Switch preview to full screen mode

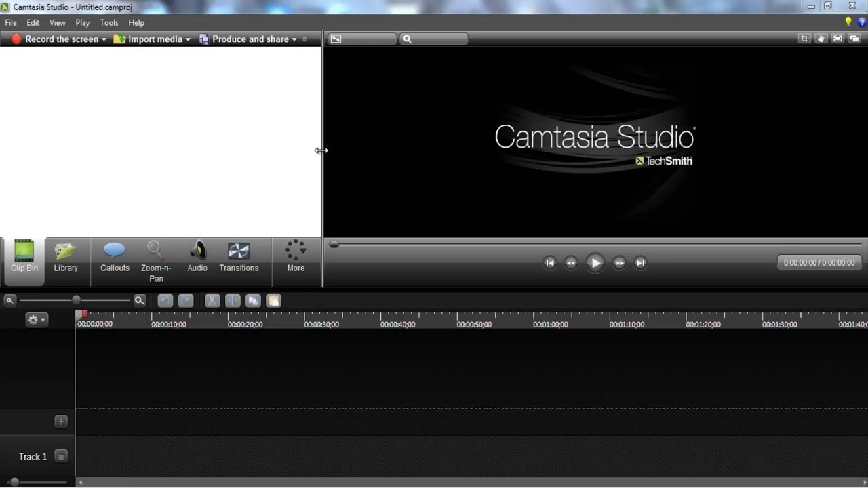pos(837,39)
